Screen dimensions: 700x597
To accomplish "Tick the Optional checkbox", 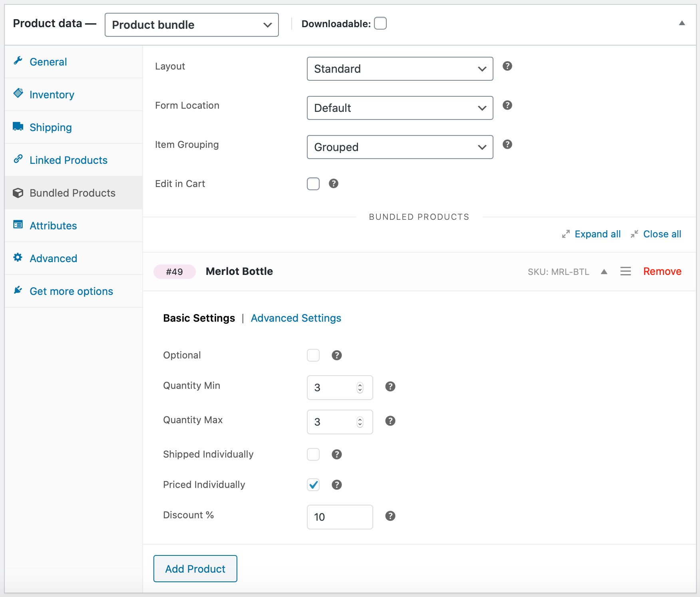I will coord(313,355).
